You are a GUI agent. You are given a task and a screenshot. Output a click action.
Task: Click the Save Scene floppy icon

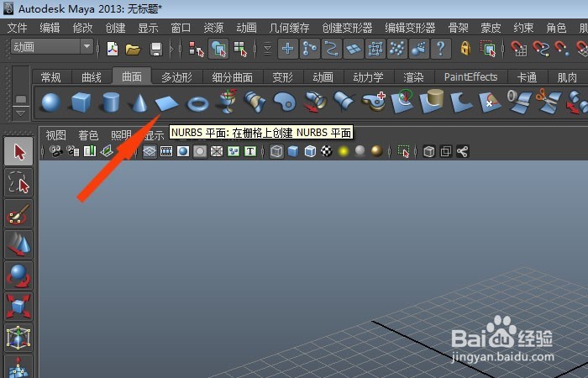click(x=156, y=49)
